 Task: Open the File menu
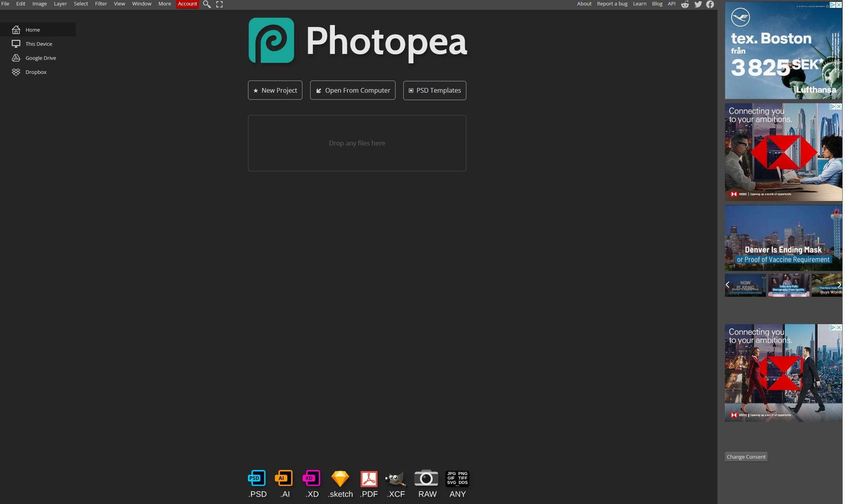[x=5, y=4]
